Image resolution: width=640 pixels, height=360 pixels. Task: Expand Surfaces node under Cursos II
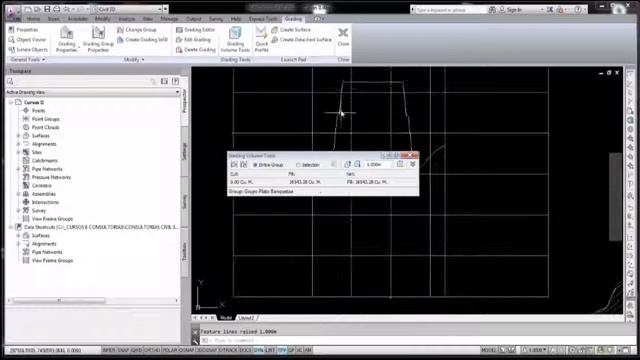(18, 136)
